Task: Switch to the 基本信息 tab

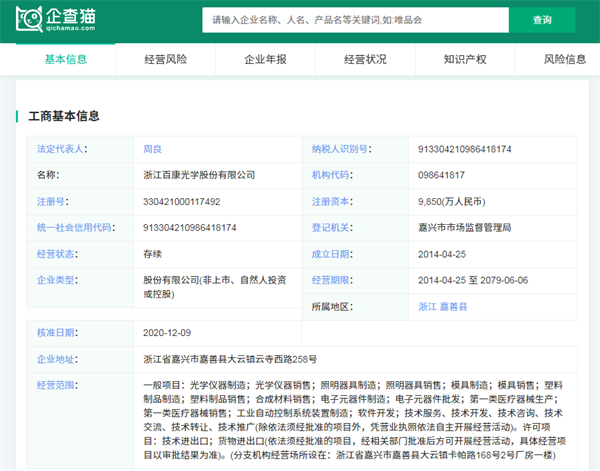Action: 65,59
